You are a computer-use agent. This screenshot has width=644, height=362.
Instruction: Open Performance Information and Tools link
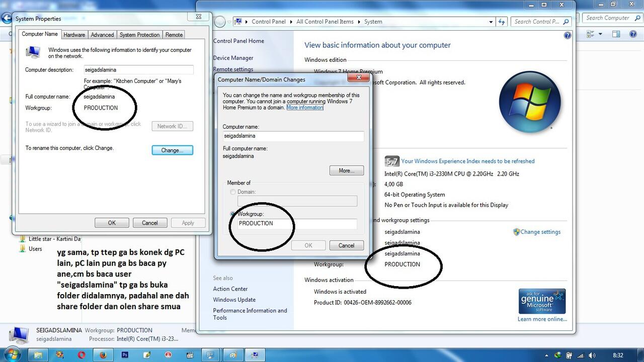click(x=250, y=314)
